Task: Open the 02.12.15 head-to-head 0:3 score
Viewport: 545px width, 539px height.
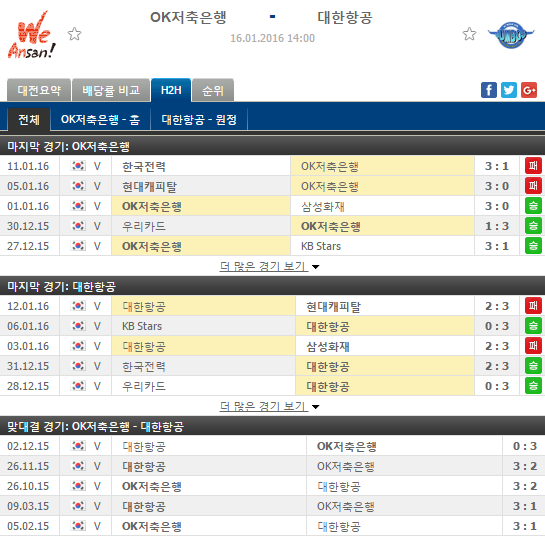Action: pyautogui.click(x=524, y=446)
